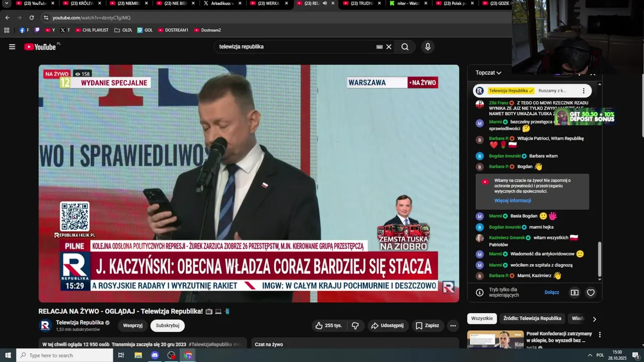Open the browser tab search dropdown
644x362 pixels.
pyautogui.click(x=7, y=4)
